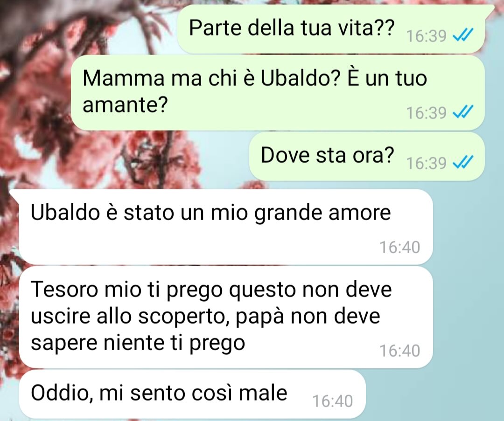
Task: Click read-receipt checkmarks on 'Parte della tua vita??'
Action: 463,35
